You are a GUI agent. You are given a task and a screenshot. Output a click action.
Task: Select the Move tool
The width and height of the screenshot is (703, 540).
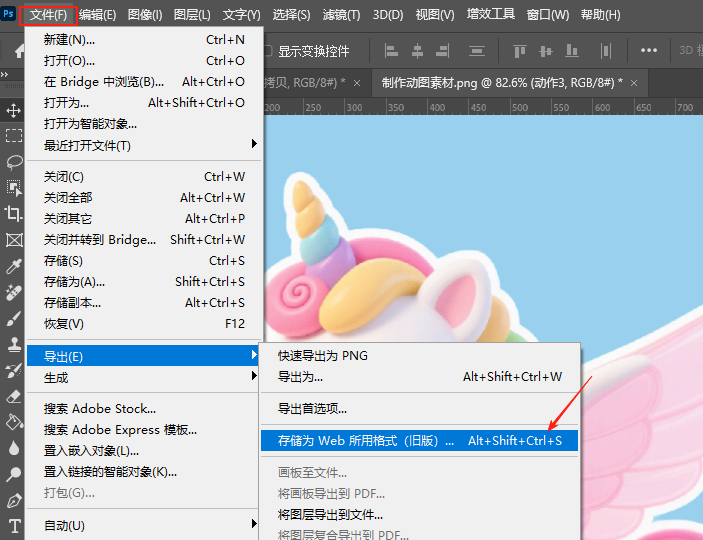[13, 110]
